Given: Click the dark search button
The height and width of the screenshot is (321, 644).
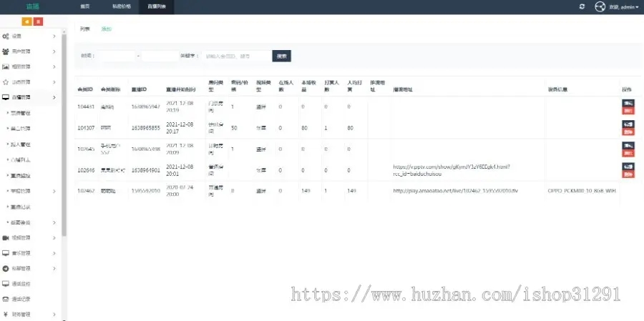Looking at the screenshot, I should point(282,56).
